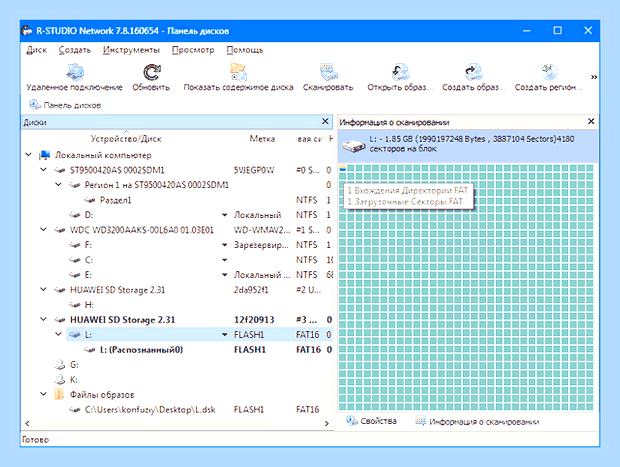Select drive C: in the tree
The image size is (620, 467).
(89, 260)
